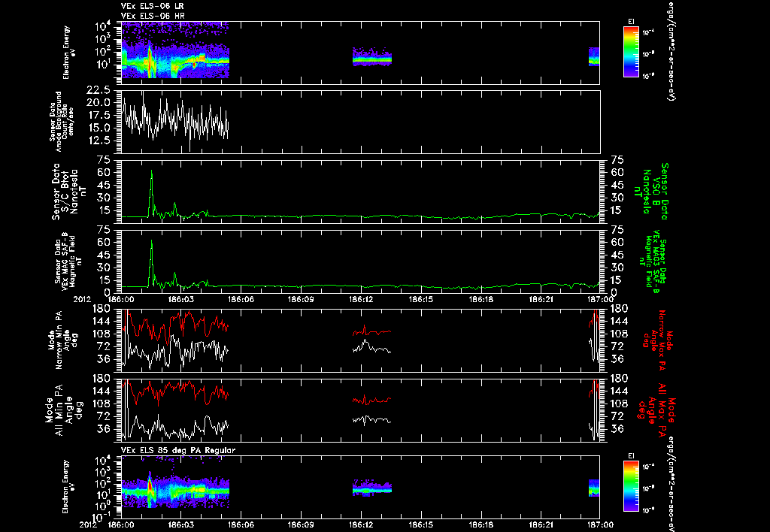Click the Btot magnetic field peak near 62 nT

151,171
